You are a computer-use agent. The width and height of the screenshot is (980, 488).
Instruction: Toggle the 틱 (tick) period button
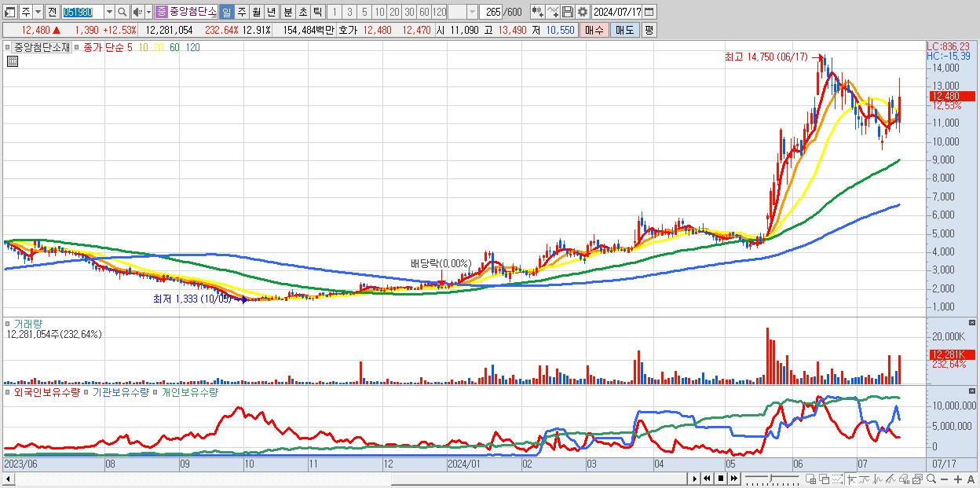317,12
